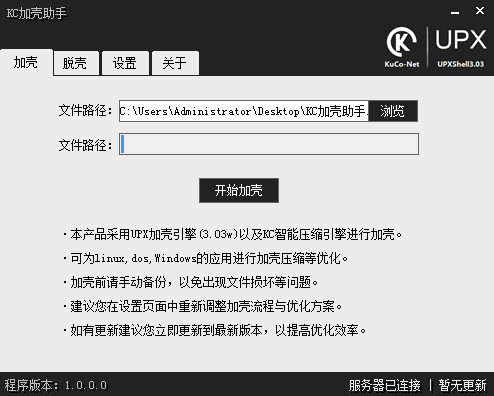Switch to the 加壳 tab
The height and width of the screenshot is (396, 494).
pos(26,63)
